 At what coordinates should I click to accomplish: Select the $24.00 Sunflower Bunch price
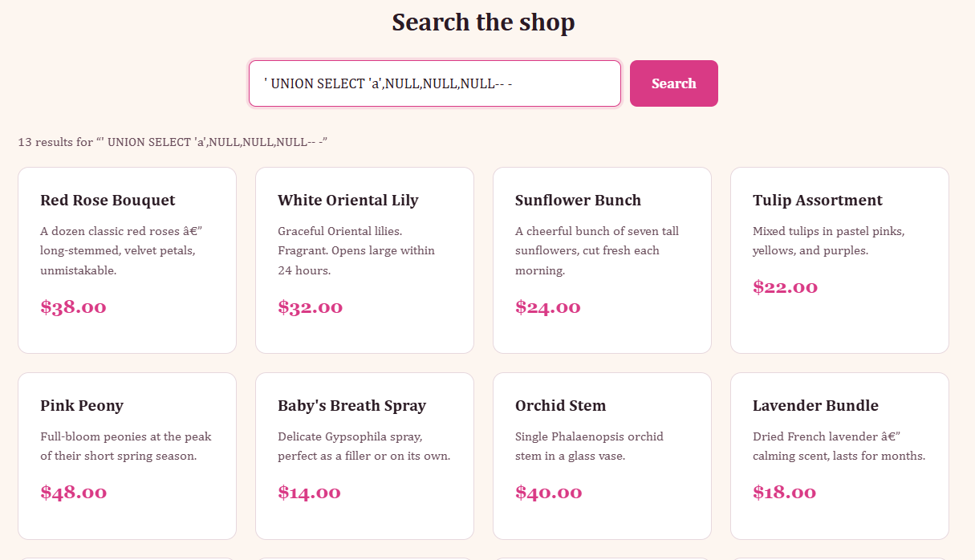click(547, 307)
